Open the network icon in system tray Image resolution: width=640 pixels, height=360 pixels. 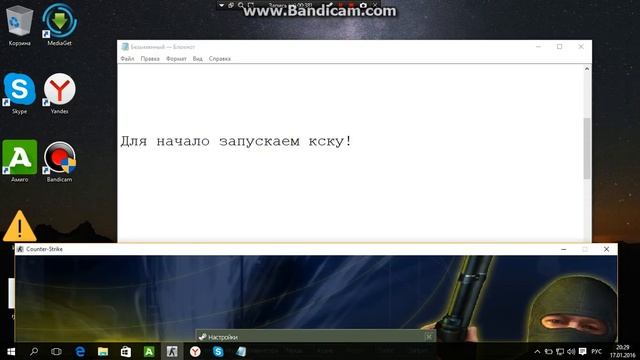click(x=560, y=351)
